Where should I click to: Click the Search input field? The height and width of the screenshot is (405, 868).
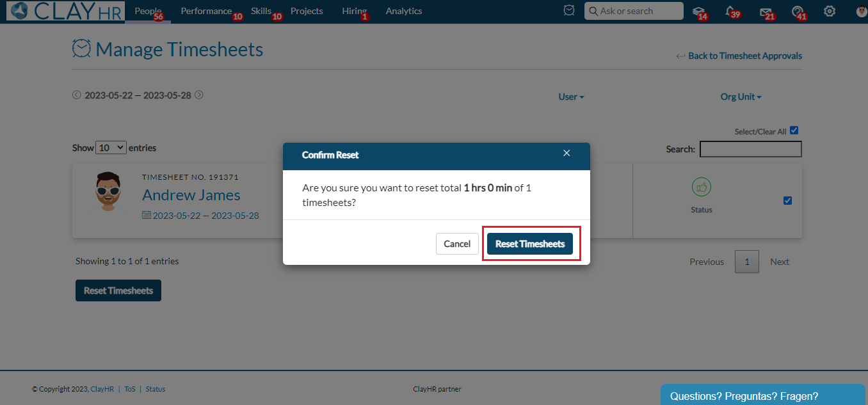click(x=750, y=149)
